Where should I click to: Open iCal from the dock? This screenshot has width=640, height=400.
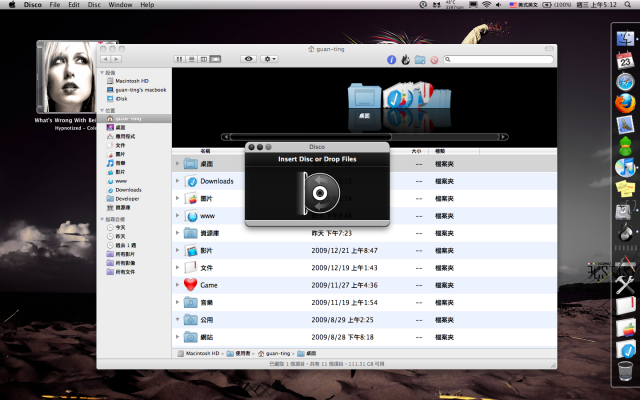(x=625, y=60)
